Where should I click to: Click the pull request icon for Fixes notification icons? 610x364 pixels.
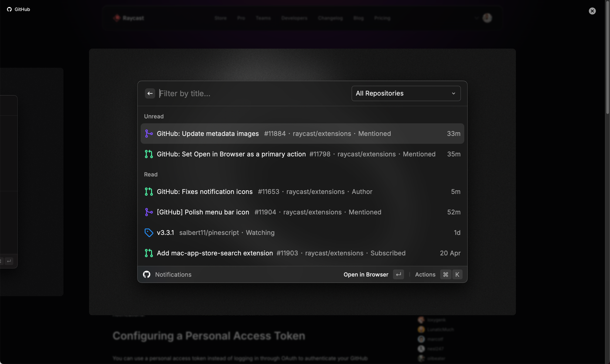[x=149, y=192]
